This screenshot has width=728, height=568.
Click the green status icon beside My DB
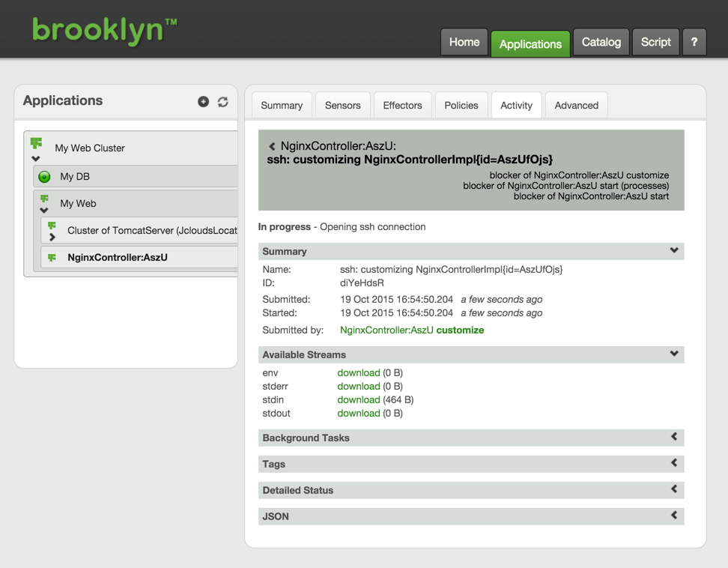point(44,177)
